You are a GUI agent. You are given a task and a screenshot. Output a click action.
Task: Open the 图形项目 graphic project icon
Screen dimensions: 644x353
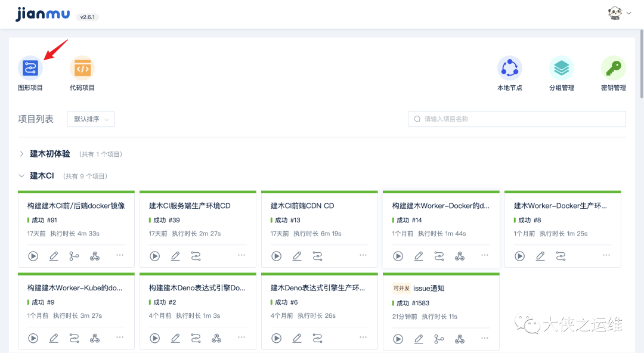(x=30, y=68)
